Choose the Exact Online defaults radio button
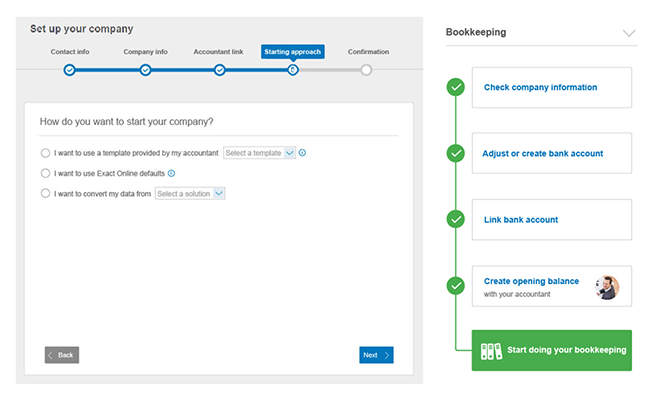This screenshot has height=400, width=653. pyautogui.click(x=45, y=173)
